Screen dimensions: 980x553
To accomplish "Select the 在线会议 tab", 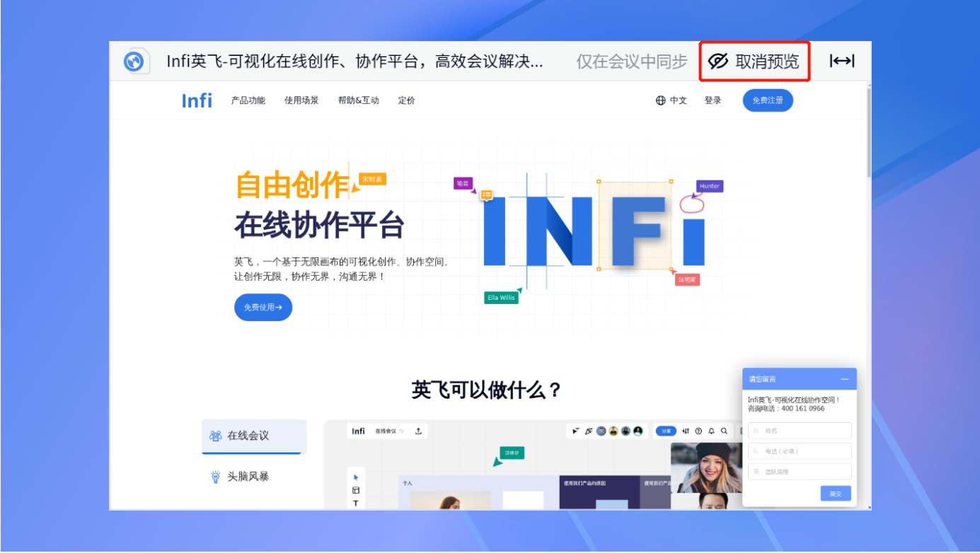I will point(254,436).
